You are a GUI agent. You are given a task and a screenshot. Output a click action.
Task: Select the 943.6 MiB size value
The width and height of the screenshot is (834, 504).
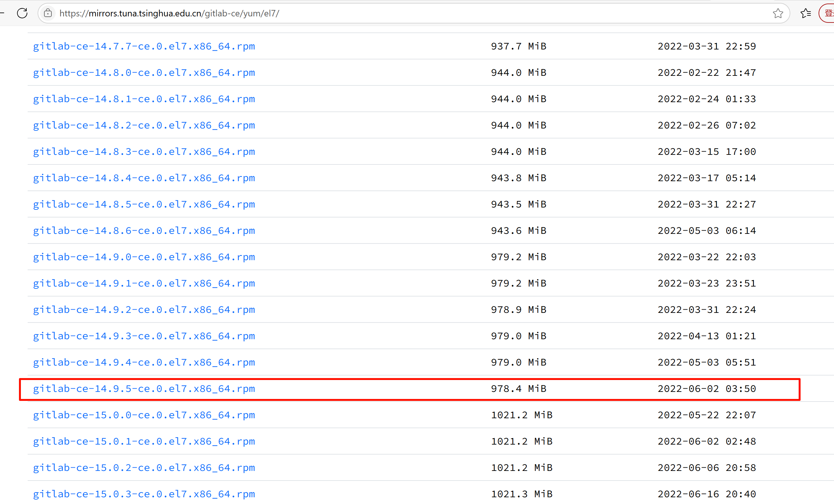click(x=519, y=231)
